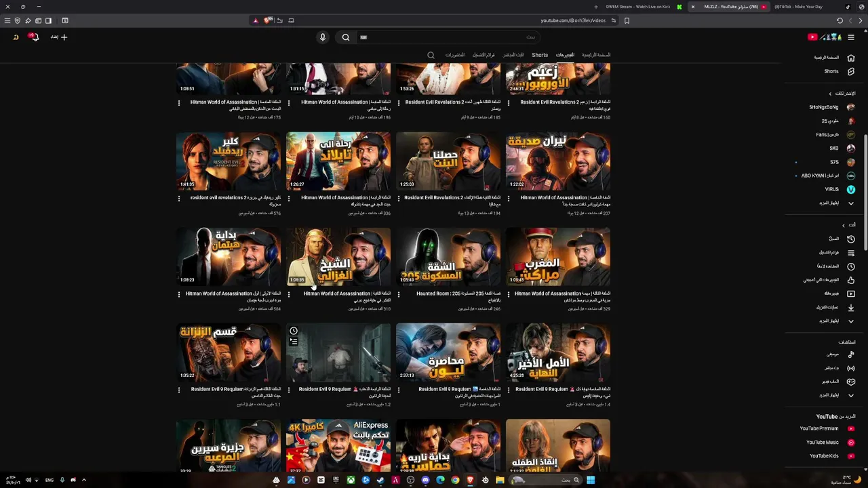
Task: Open options menu for رحلة الى تايلاند video
Action: [289, 199]
